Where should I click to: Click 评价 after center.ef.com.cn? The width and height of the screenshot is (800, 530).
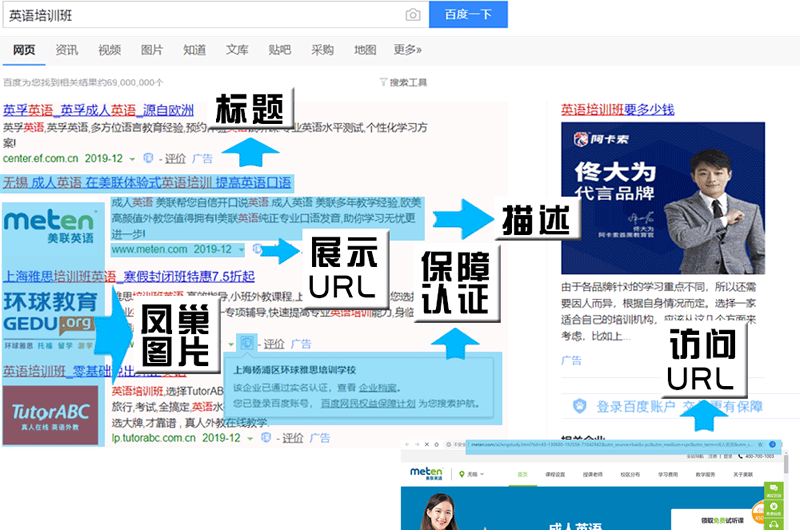176,159
